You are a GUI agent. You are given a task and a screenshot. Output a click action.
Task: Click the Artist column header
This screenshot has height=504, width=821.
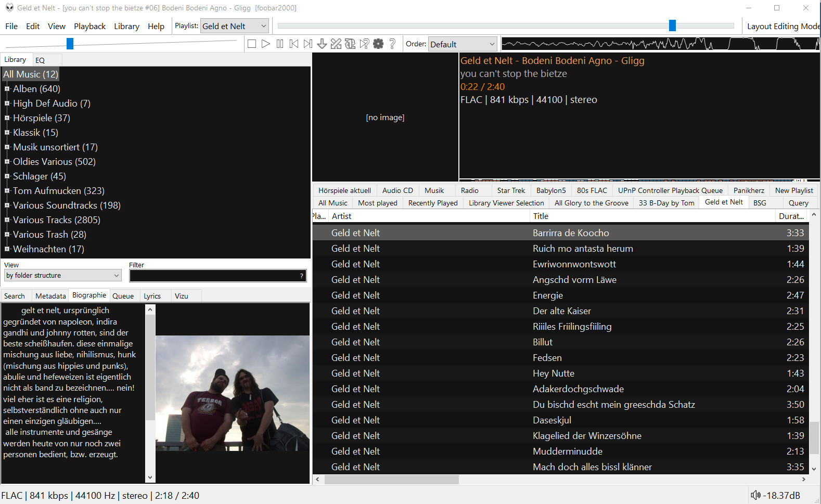click(x=429, y=216)
